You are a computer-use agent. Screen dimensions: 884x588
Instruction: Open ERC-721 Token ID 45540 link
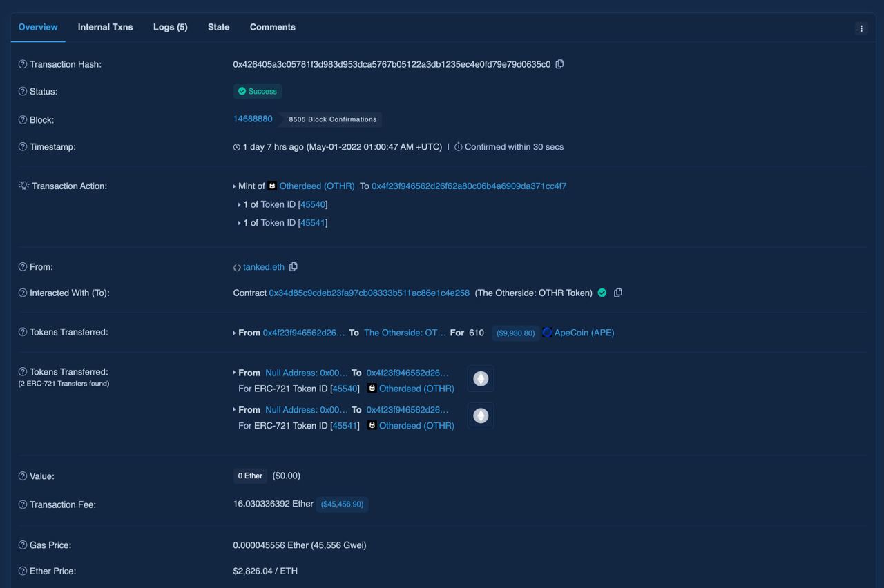[x=345, y=389]
